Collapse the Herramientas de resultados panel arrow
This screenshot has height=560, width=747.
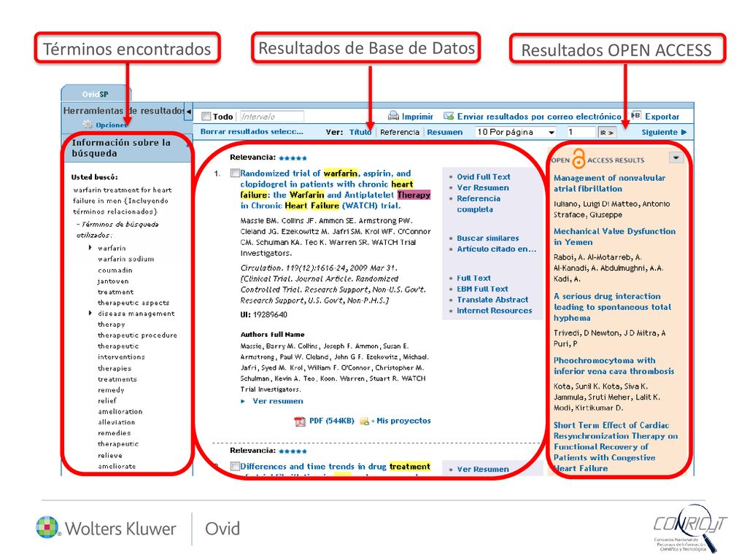(189, 112)
